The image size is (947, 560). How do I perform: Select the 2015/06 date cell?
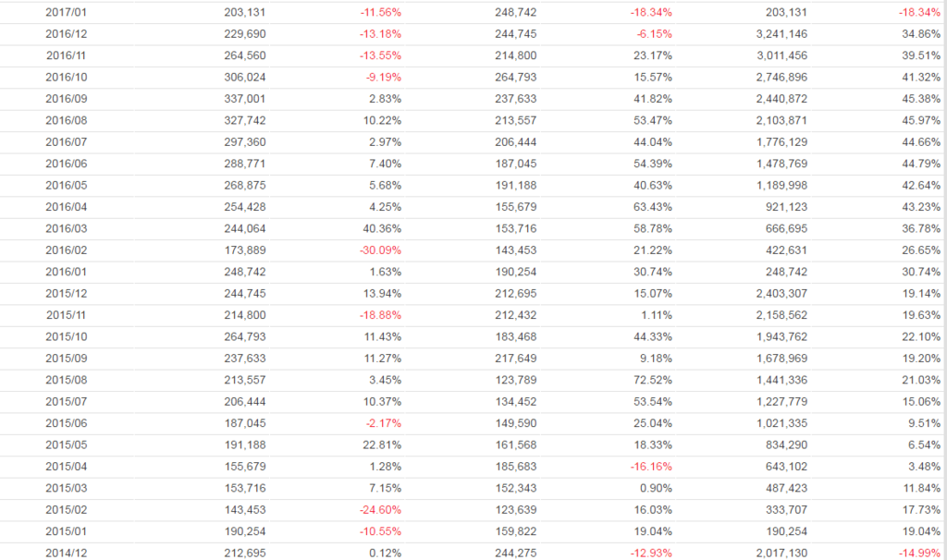coord(65,422)
